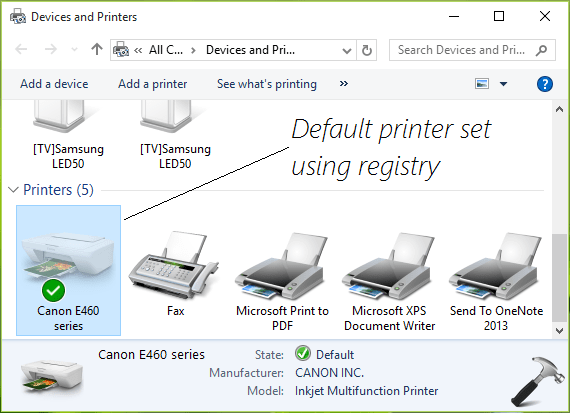Open the view options dropdown arrow
The width and height of the screenshot is (570, 413).
503,84
